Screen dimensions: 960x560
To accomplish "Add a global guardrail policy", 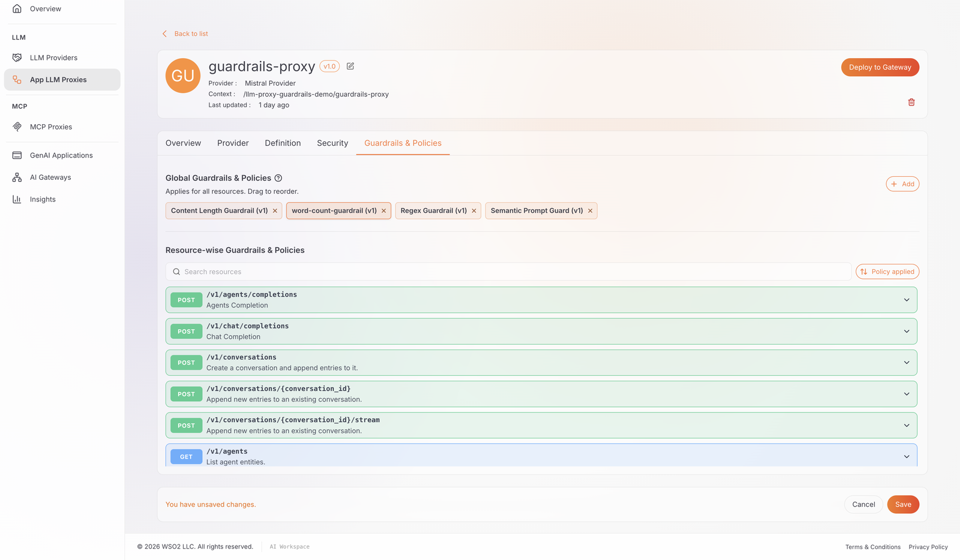I will pos(902,184).
